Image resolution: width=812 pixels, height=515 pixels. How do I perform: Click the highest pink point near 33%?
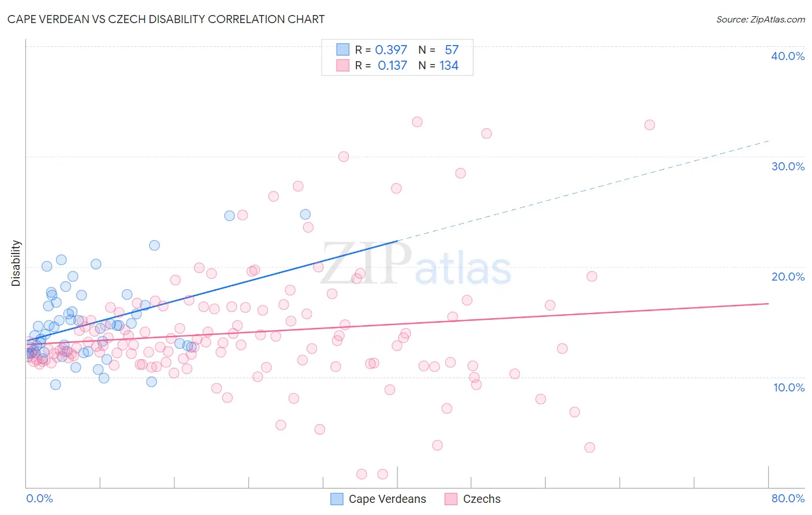[417, 122]
